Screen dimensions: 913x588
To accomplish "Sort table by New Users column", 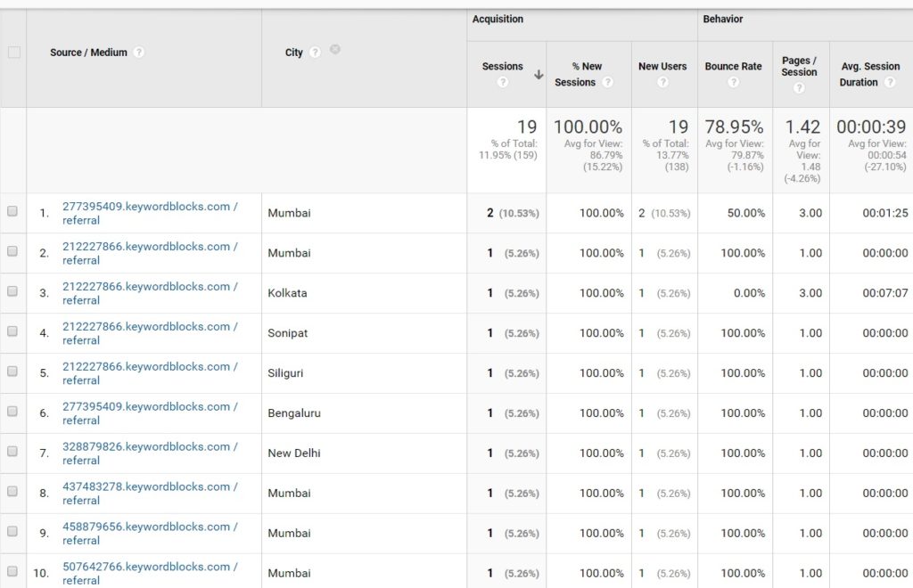I will click(662, 66).
